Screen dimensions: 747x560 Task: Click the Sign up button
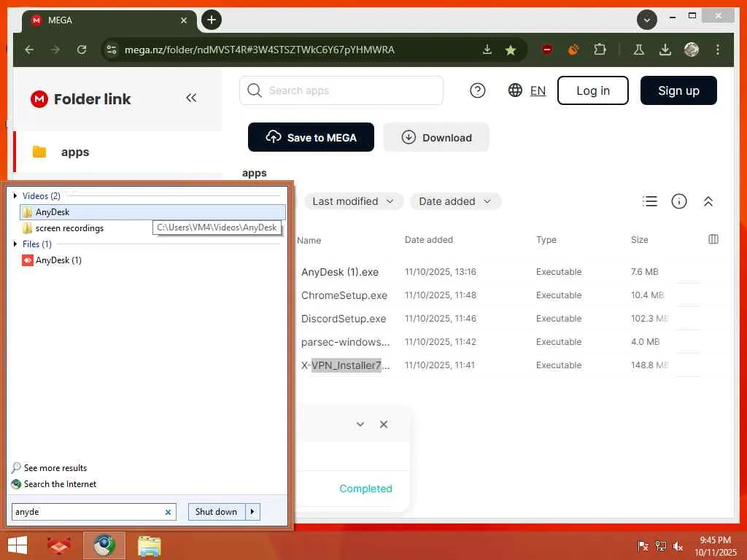[x=678, y=90]
